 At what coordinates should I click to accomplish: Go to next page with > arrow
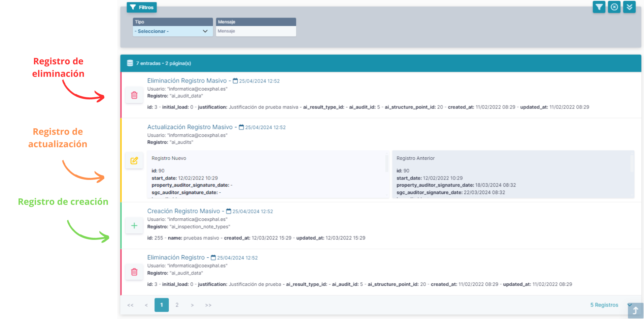(x=192, y=305)
